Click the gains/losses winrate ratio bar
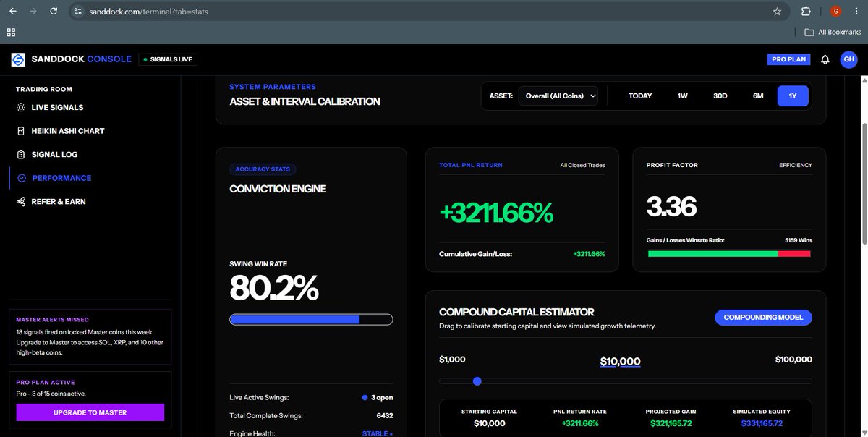Viewport: 868px width, 437px height. 729,254
